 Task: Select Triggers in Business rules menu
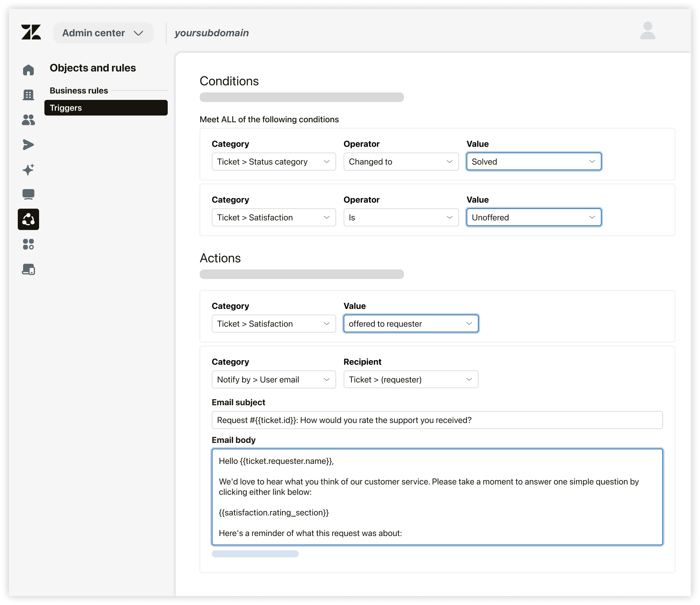(106, 108)
